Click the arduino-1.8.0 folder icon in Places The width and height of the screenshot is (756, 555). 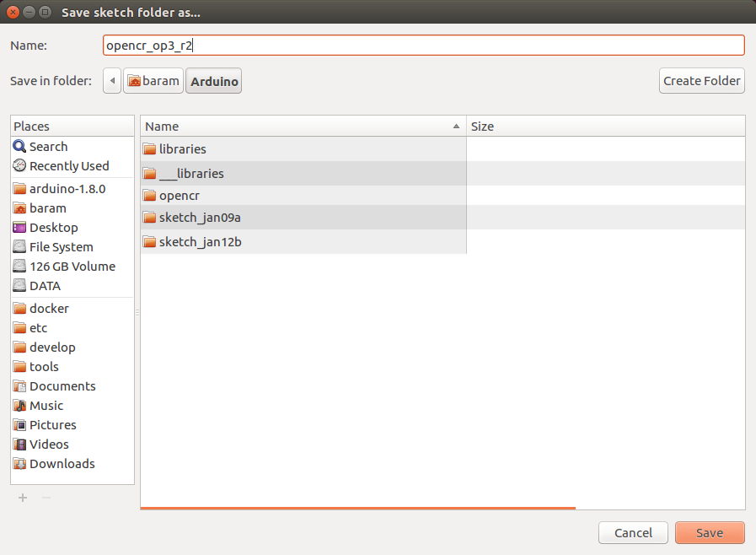[x=19, y=189]
